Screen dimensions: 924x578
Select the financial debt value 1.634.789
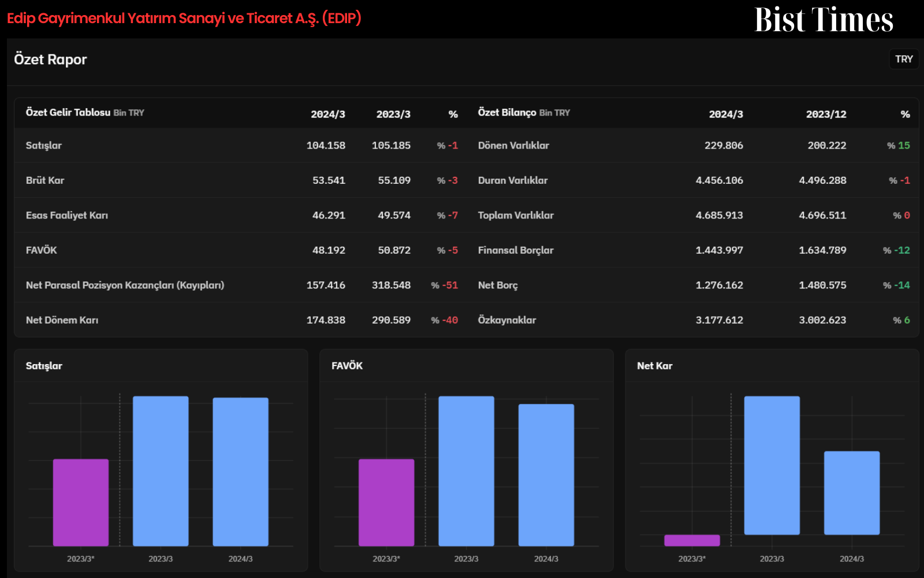(x=822, y=250)
